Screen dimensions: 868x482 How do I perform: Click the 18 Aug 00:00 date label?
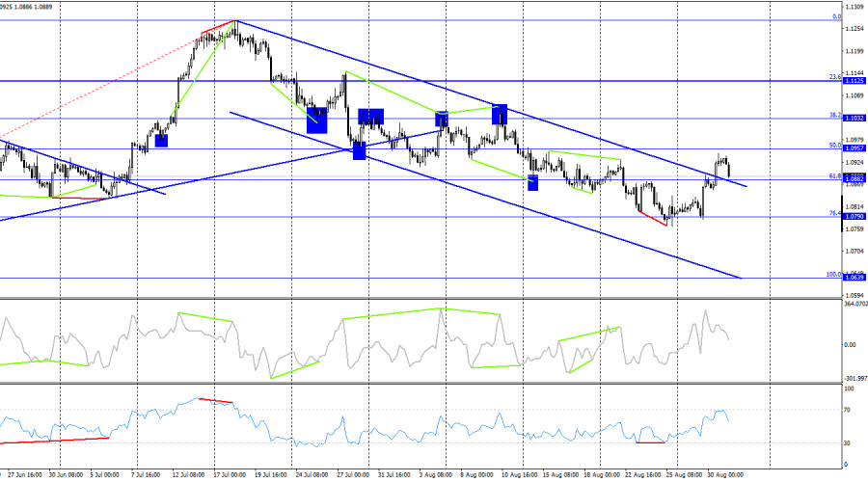[602, 475]
